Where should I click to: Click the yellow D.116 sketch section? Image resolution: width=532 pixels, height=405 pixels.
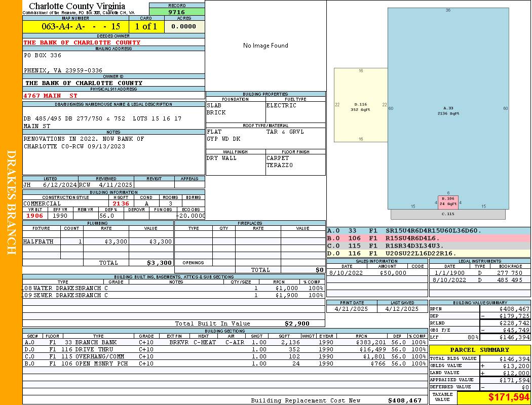[361, 105]
